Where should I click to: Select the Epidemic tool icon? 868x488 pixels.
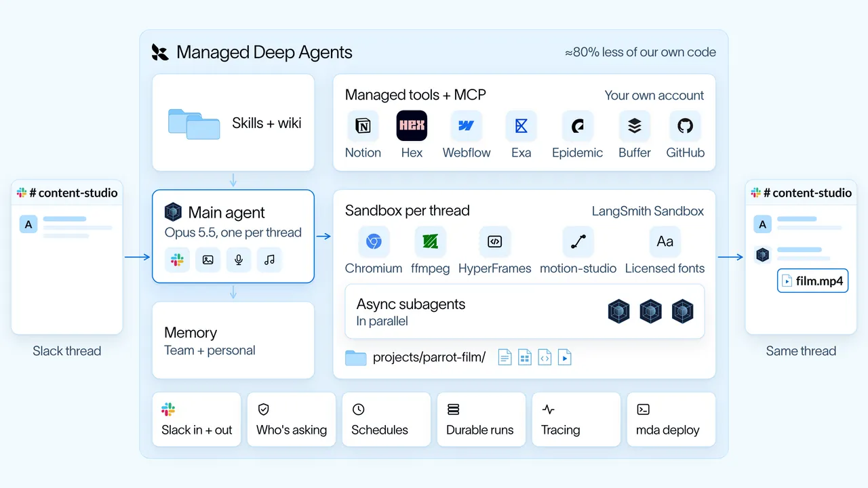point(577,125)
